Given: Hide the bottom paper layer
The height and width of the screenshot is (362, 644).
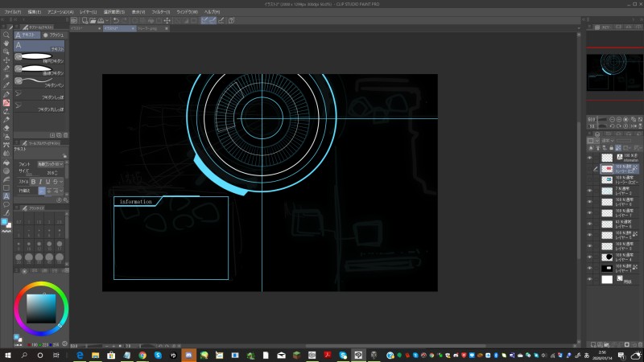Looking at the screenshot, I should (590, 279).
